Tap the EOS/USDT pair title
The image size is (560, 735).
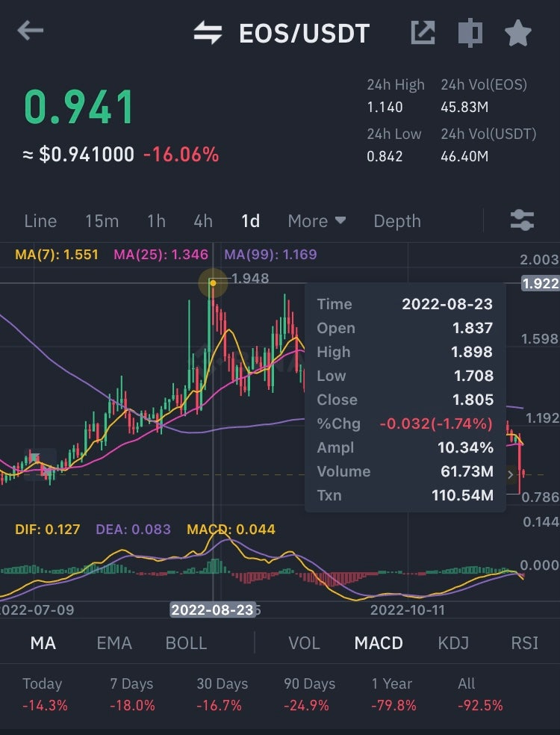(304, 34)
